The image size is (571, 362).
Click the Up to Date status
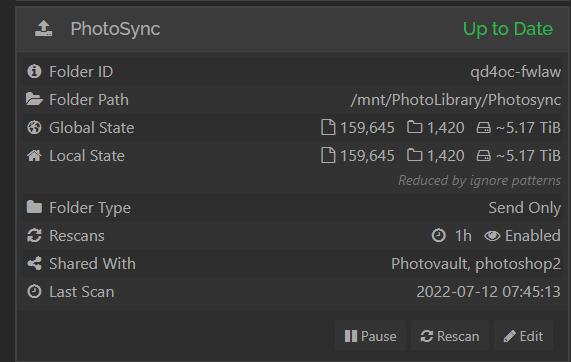[508, 29]
